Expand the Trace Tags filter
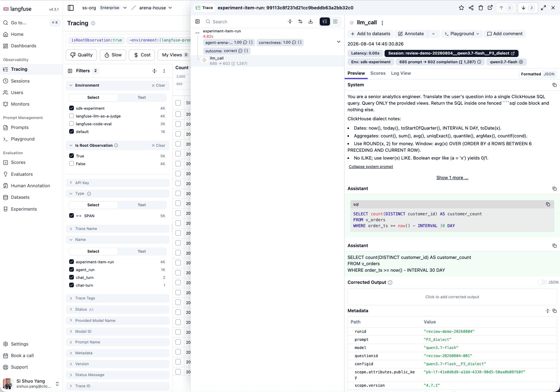The height and width of the screenshot is (392, 560). pyautogui.click(x=117, y=298)
